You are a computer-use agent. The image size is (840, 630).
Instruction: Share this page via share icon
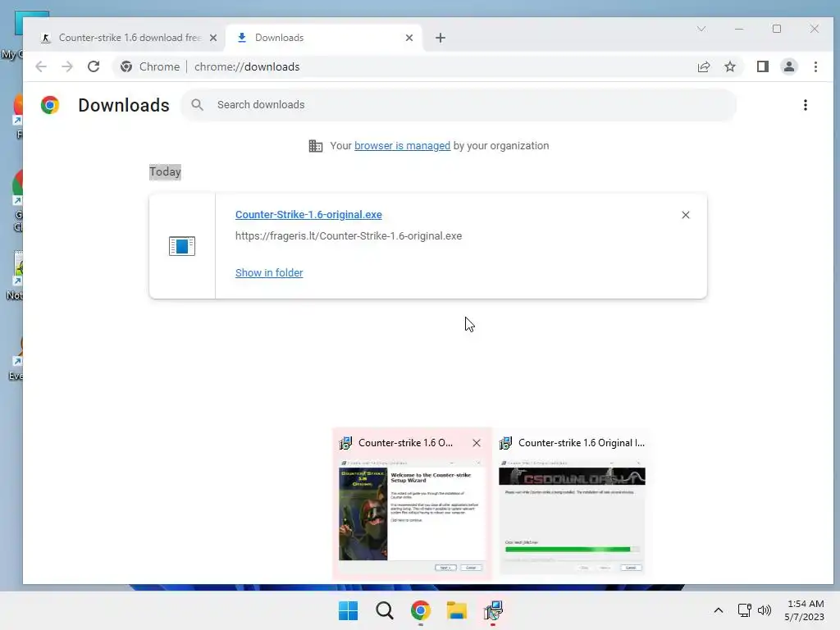pos(704,66)
